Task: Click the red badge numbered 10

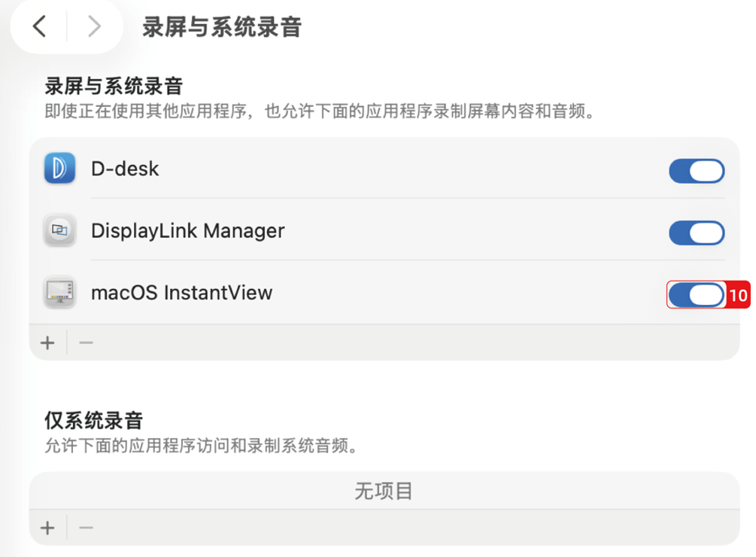Action: click(x=739, y=295)
